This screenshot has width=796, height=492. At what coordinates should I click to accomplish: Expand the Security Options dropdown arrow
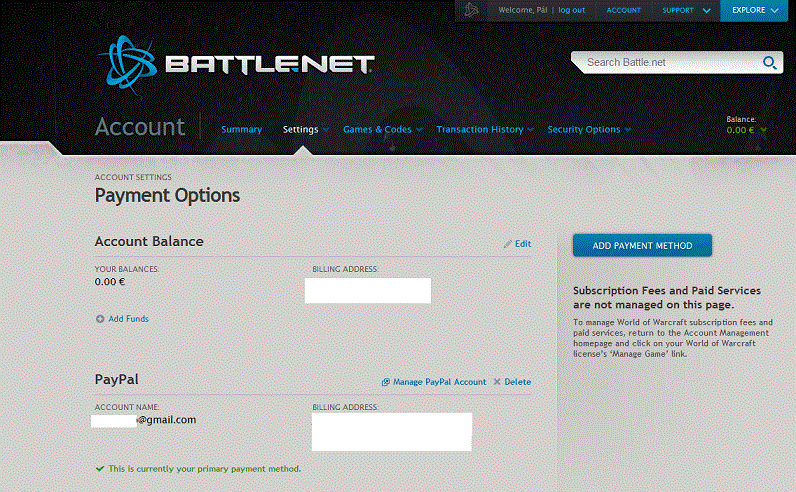coord(628,130)
